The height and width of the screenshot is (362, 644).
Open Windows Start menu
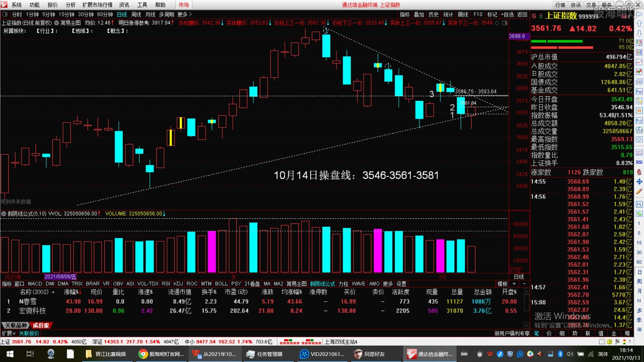10,354
